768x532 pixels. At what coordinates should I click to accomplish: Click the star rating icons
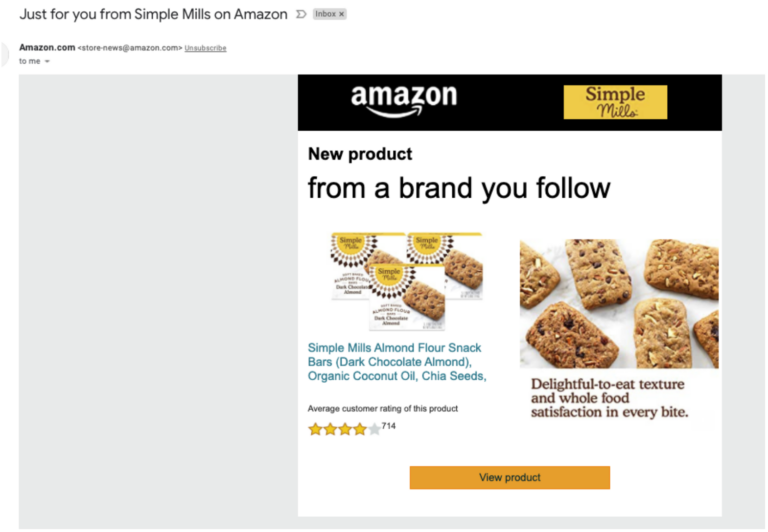point(344,429)
